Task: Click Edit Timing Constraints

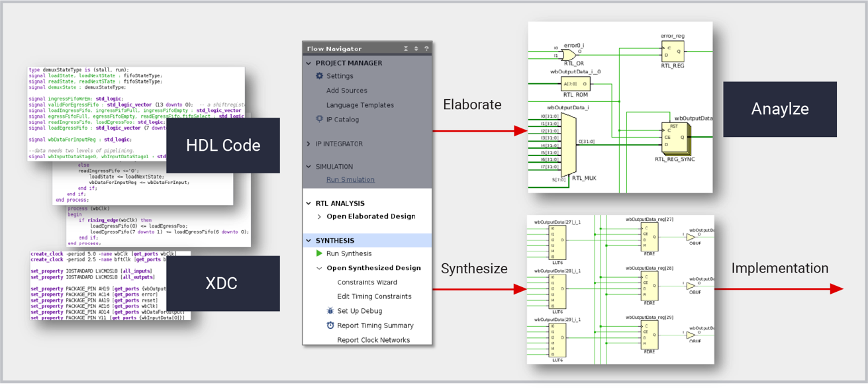Action: [x=374, y=296]
